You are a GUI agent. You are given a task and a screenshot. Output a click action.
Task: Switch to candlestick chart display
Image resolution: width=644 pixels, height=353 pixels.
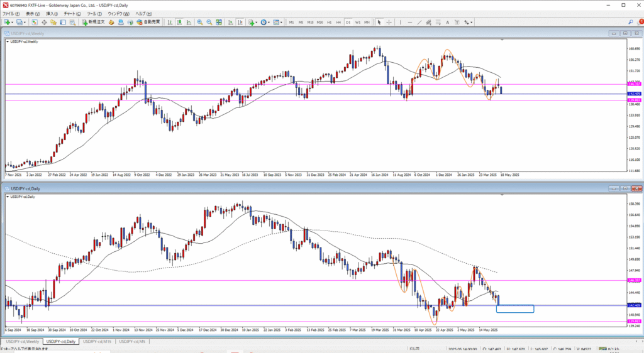179,22
